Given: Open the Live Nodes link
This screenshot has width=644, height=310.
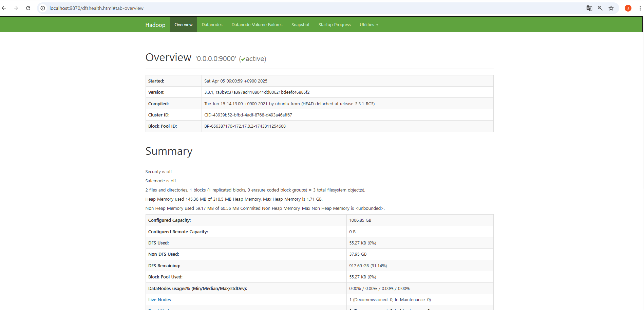Looking at the screenshot, I should point(159,299).
